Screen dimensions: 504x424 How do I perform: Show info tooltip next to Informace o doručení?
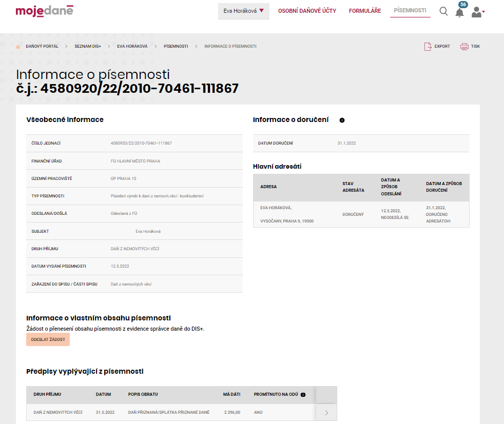[x=342, y=120]
